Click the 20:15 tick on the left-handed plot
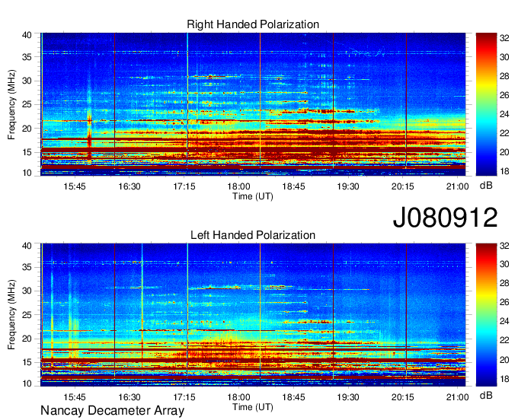The width and height of the screenshot is (518, 420). pos(403,397)
